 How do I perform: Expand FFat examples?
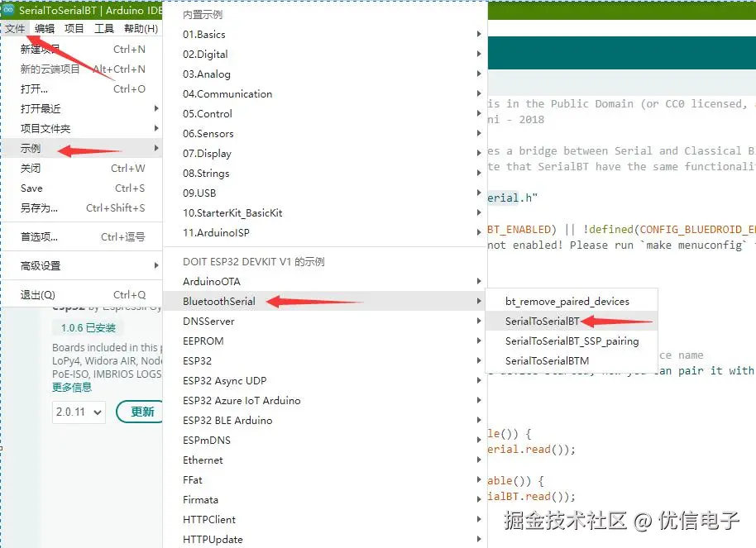click(x=325, y=479)
